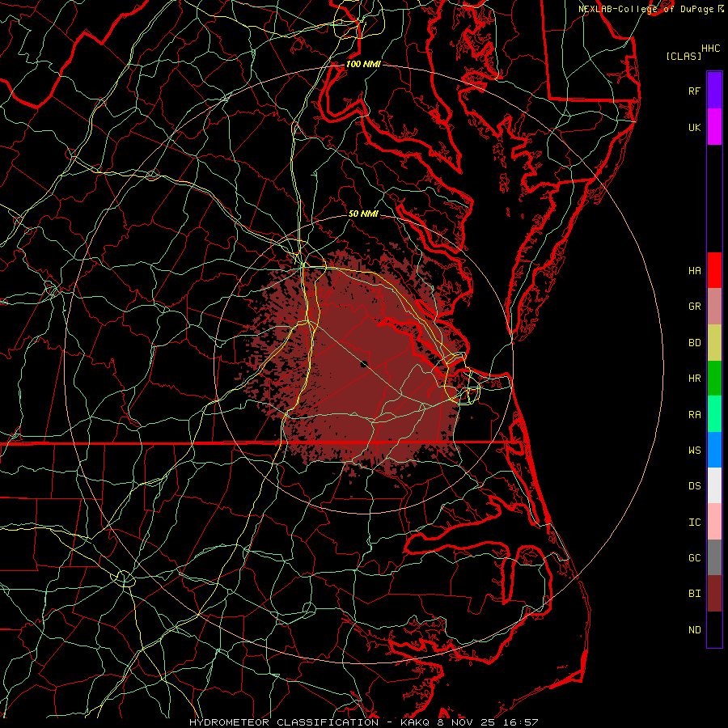Click the RF legend label
Viewport: 728px width, 728px height.
[694, 91]
